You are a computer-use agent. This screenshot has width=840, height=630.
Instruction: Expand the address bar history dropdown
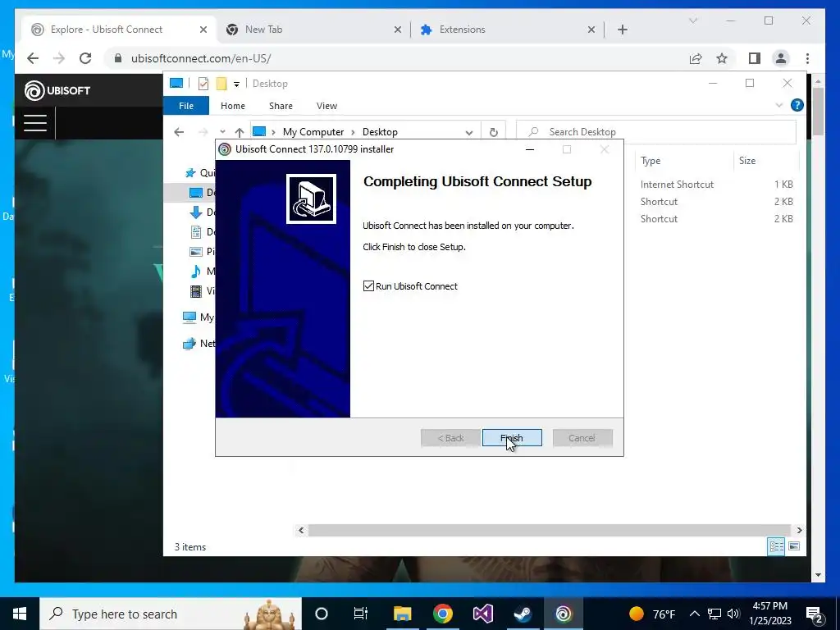pyautogui.click(x=468, y=132)
